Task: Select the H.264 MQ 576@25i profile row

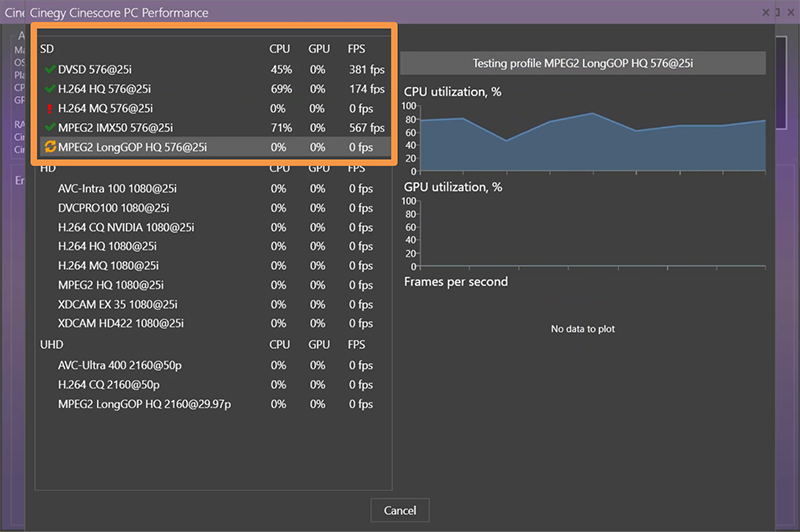Action: tap(215, 108)
